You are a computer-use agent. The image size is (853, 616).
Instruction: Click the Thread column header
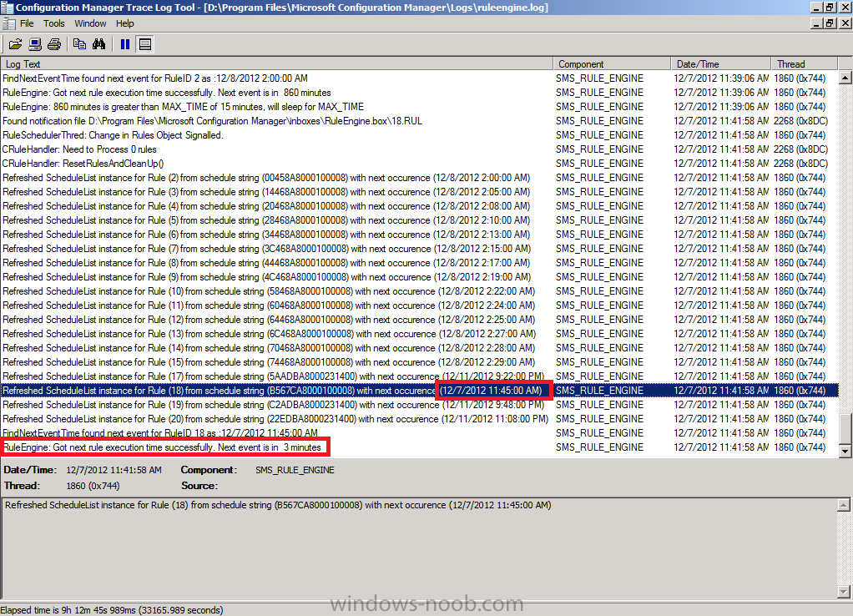click(805, 63)
